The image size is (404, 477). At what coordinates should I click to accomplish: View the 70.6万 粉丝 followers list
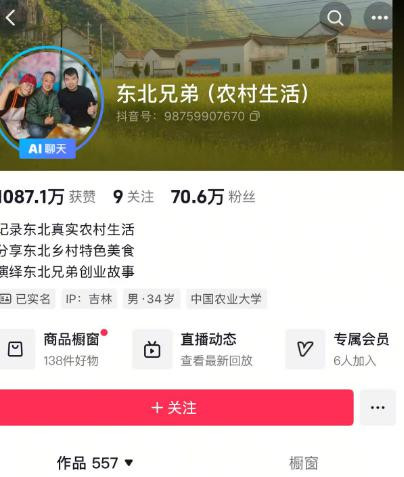click(x=213, y=197)
